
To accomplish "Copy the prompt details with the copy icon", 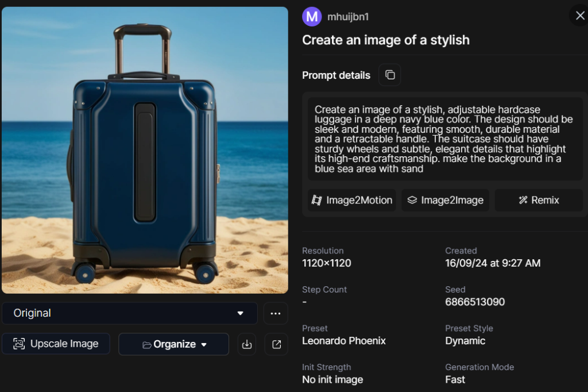I will 390,75.
